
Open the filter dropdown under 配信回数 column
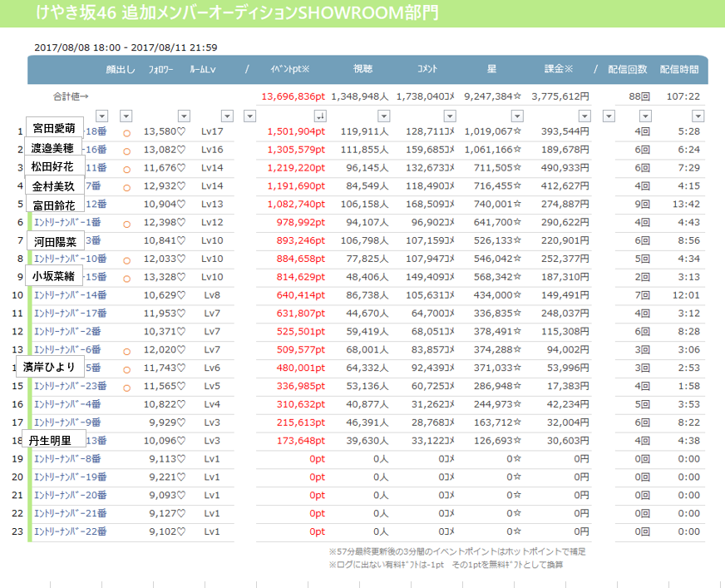645,116
